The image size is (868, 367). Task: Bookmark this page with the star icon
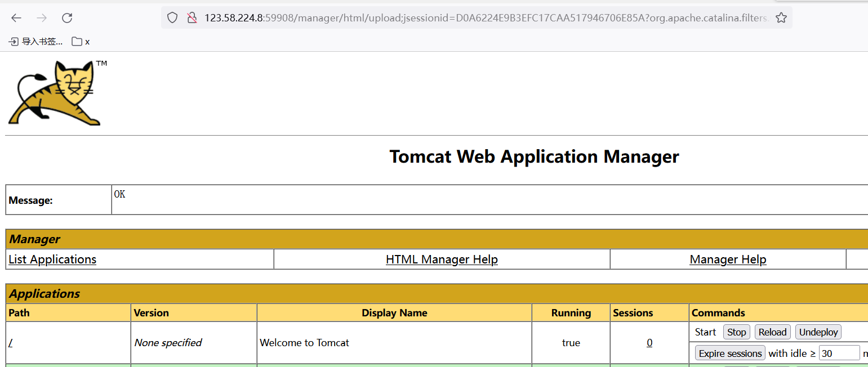click(x=781, y=18)
